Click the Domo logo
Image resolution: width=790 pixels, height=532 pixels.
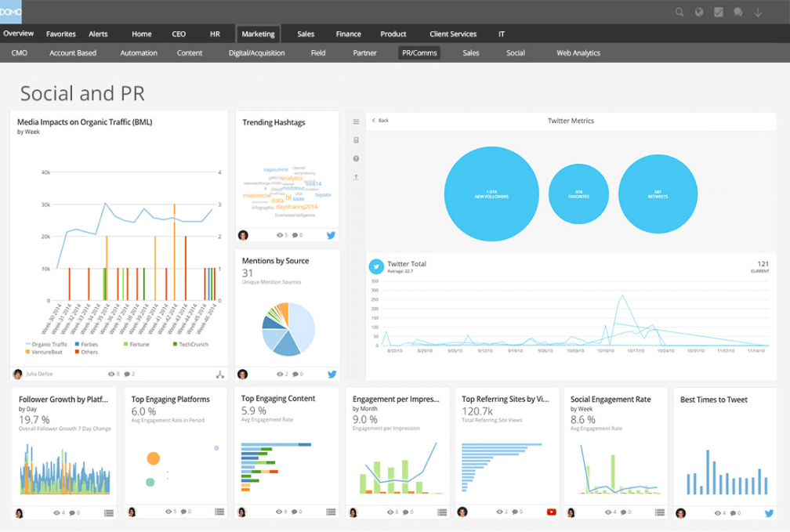(x=11, y=12)
